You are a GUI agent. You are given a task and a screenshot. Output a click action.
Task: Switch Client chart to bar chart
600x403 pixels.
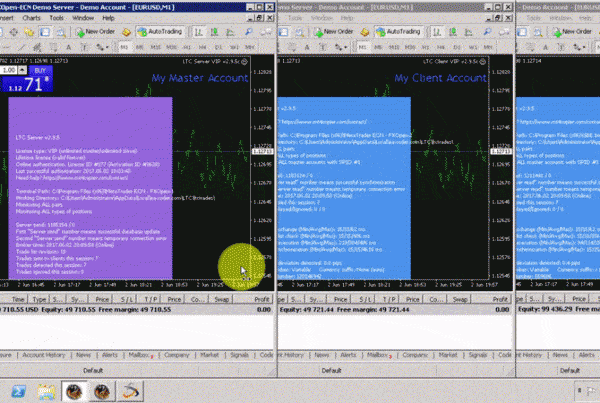(x=437, y=33)
